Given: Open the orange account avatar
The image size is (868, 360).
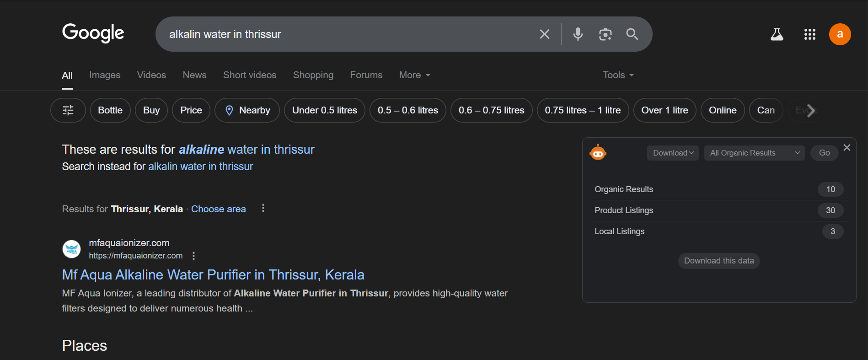Looking at the screenshot, I should [x=840, y=34].
